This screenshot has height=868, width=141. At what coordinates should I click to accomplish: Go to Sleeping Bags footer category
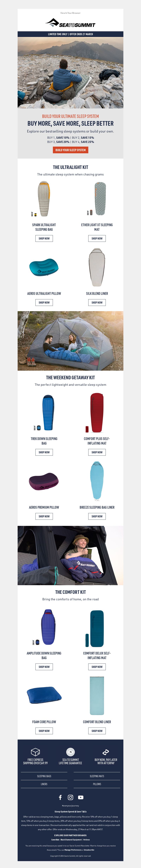click(x=44, y=776)
